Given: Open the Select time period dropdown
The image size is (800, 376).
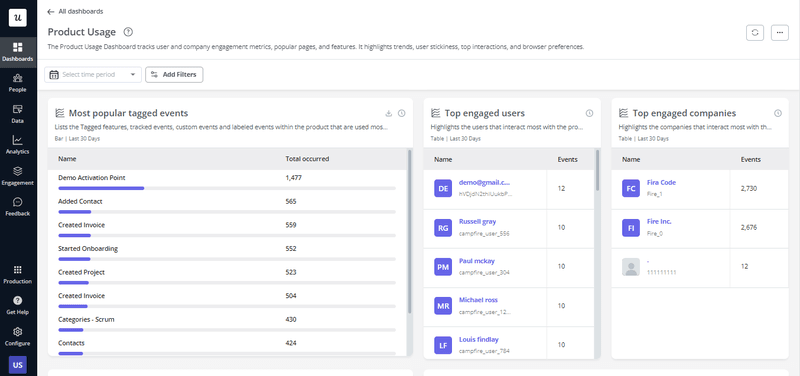Looking at the screenshot, I should pyautogui.click(x=93, y=74).
